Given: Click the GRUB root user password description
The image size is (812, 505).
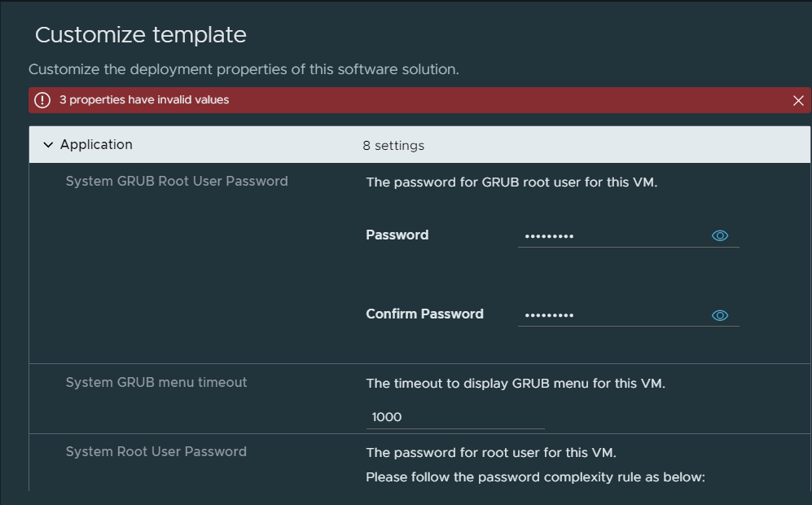Looking at the screenshot, I should pyautogui.click(x=511, y=182).
